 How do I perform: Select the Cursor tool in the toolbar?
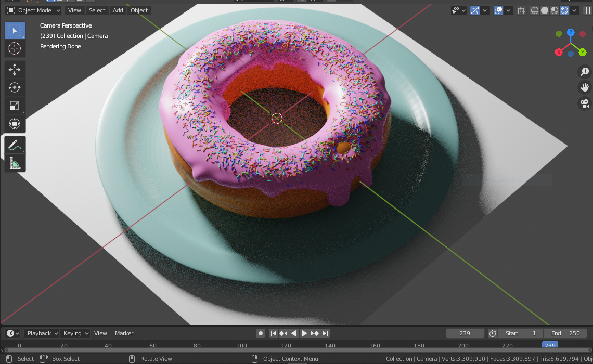[x=15, y=49]
